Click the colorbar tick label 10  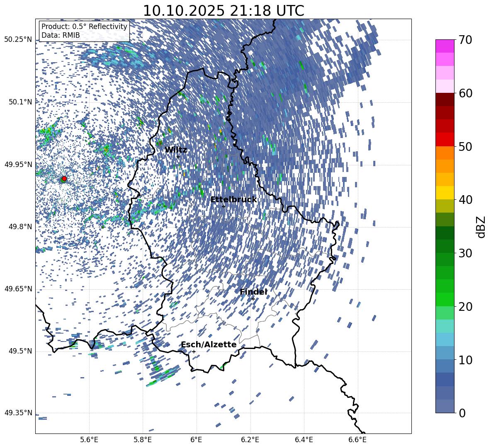click(x=465, y=360)
